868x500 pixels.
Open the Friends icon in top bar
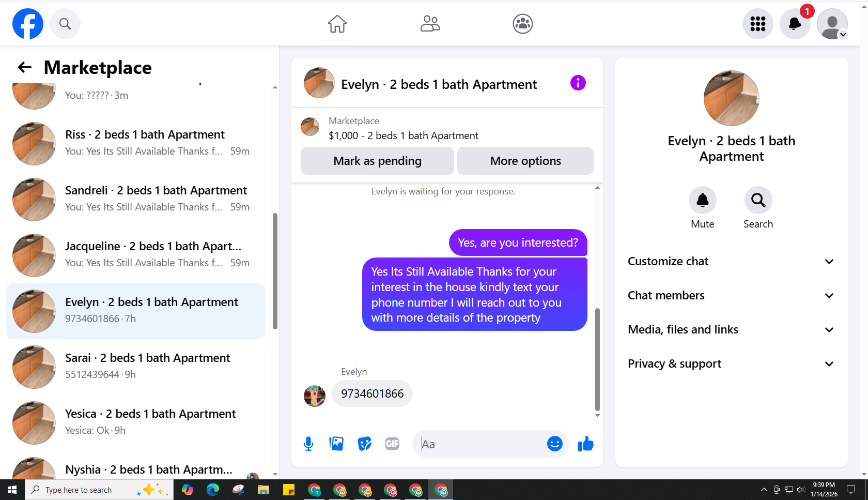(430, 24)
